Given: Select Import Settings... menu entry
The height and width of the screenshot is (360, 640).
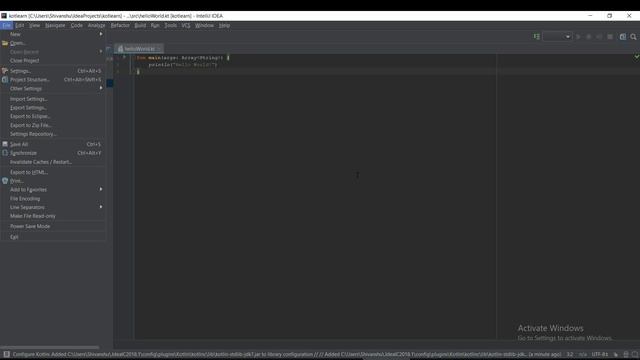Looking at the screenshot, I should [x=53, y=99].
